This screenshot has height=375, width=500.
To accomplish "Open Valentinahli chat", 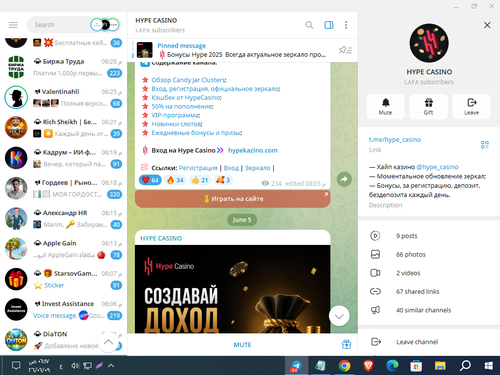I will tap(63, 97).
